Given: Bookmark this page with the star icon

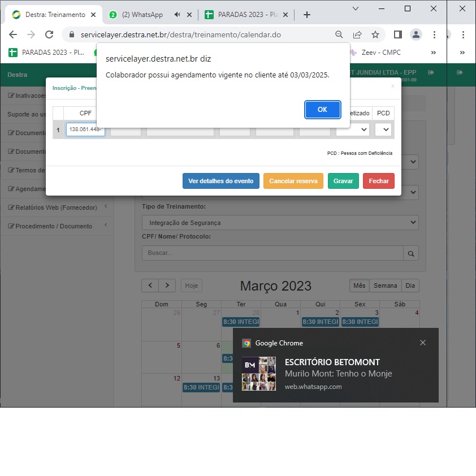Looking at the screenshot, I should (375, 34).
